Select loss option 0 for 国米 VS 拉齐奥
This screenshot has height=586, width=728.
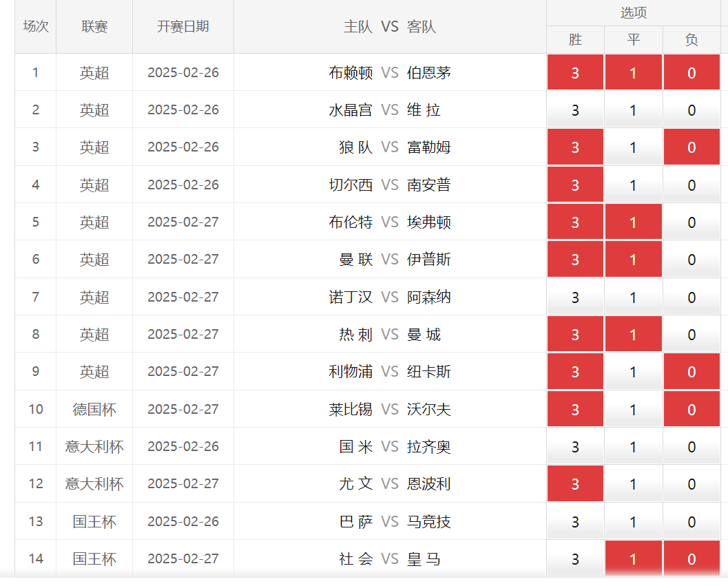click(691, 447)
